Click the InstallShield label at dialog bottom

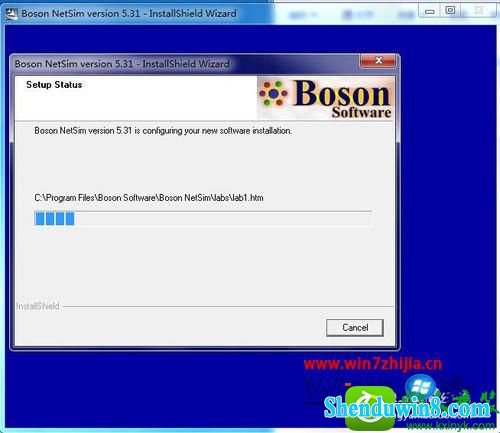(x=38, y=306)
